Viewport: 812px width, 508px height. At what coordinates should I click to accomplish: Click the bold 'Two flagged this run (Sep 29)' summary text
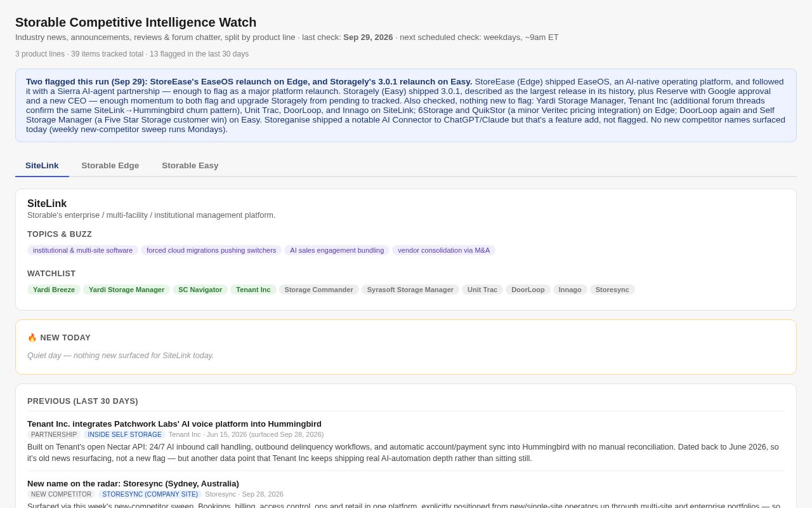tap(249, 81)
